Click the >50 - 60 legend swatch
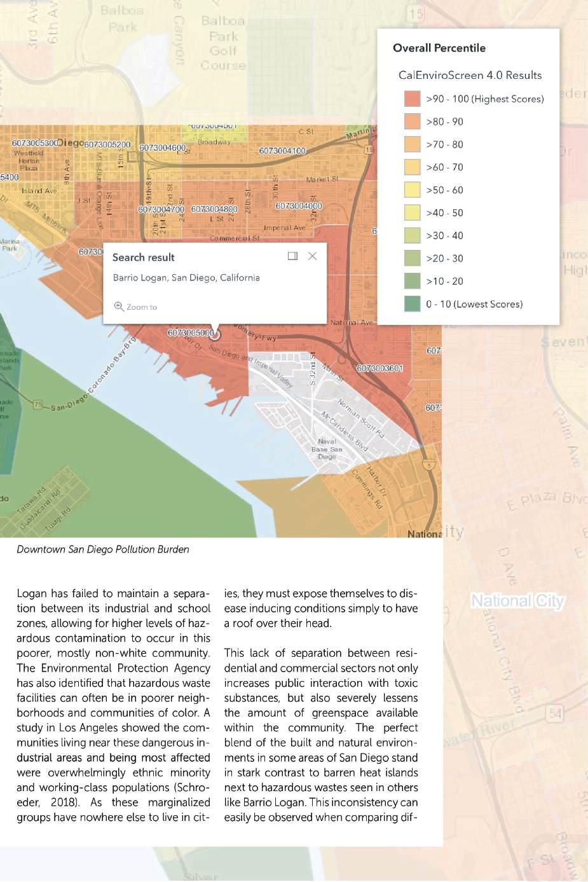The width and height of the screenshot is (588, 882). coord(413,190)
